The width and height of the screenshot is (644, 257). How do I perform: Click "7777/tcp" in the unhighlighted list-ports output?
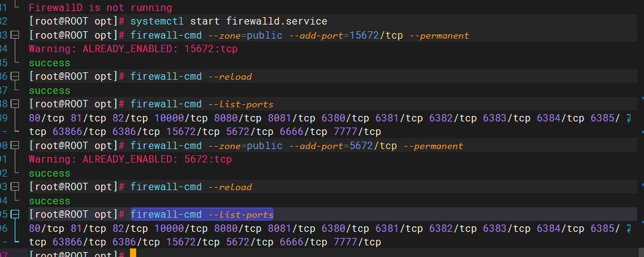[358, 132]
